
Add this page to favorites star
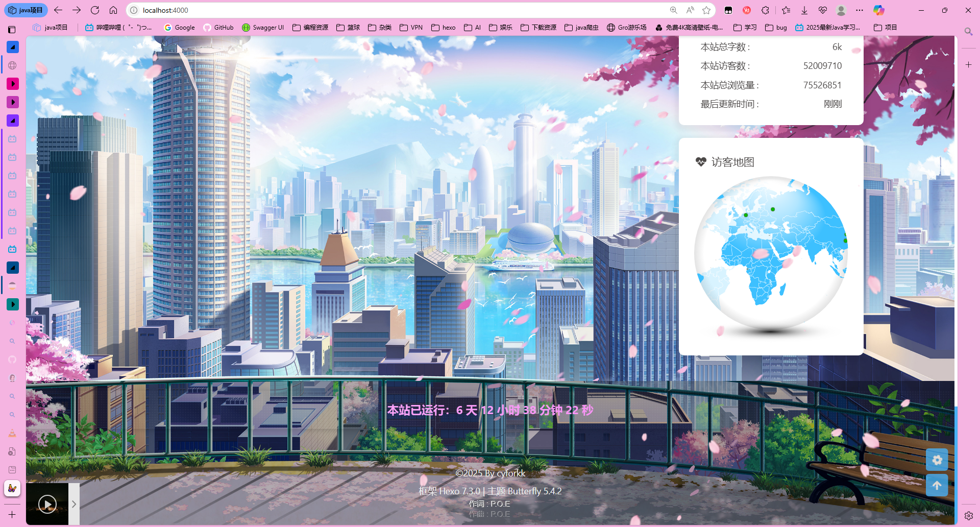coord(706,10)
